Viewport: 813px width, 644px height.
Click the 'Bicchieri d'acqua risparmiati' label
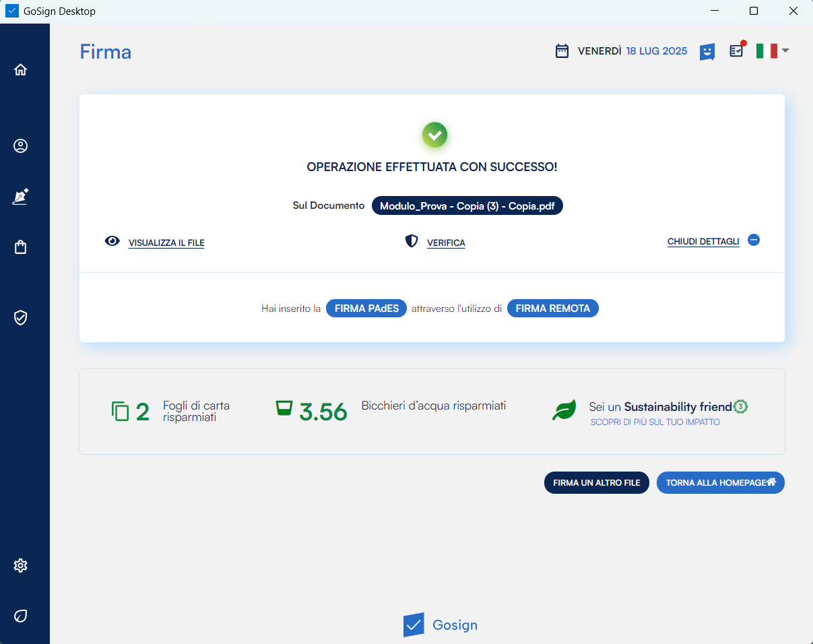coord(434,406)
